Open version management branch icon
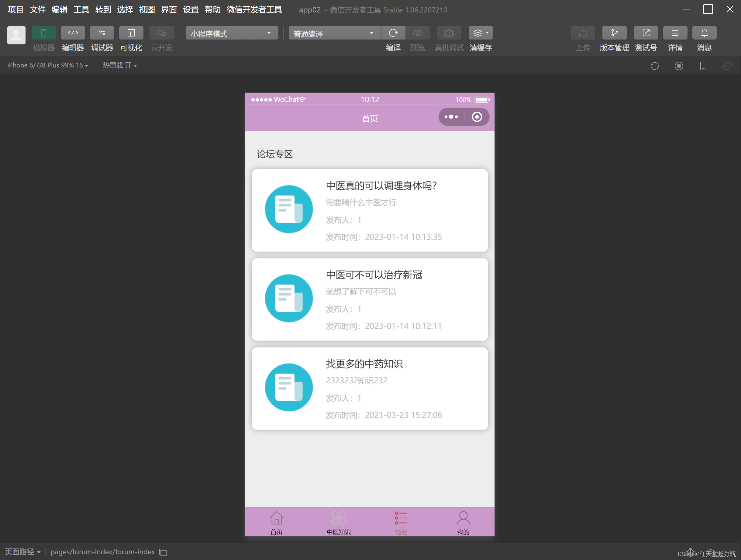The width and height of the screenshot is (741, 560). click(614, 33)
